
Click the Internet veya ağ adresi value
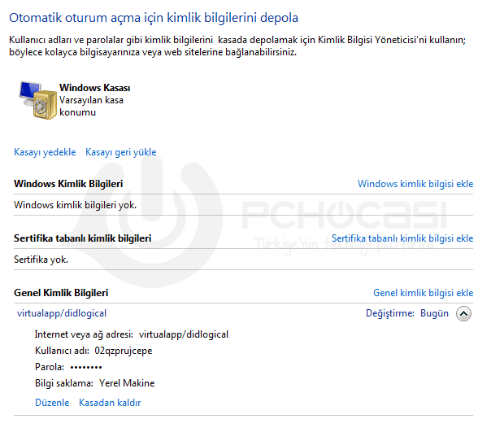pos(184,334)
